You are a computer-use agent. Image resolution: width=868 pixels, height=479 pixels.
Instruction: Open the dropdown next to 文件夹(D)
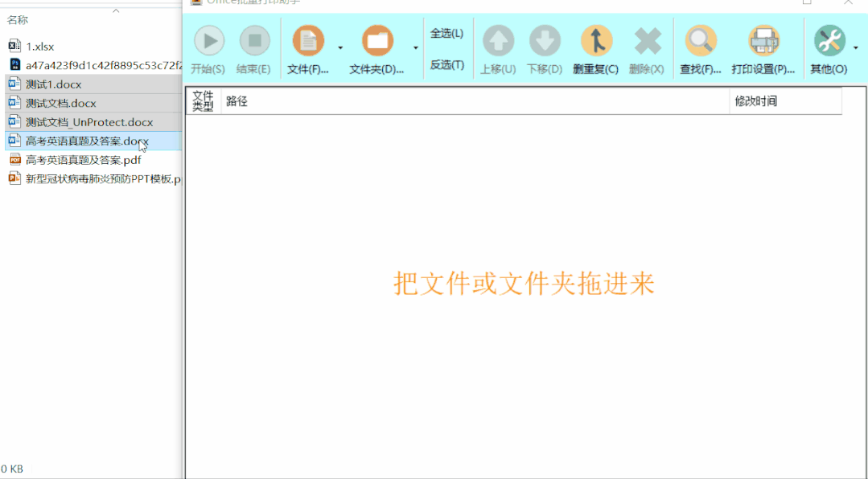[415, 48]
